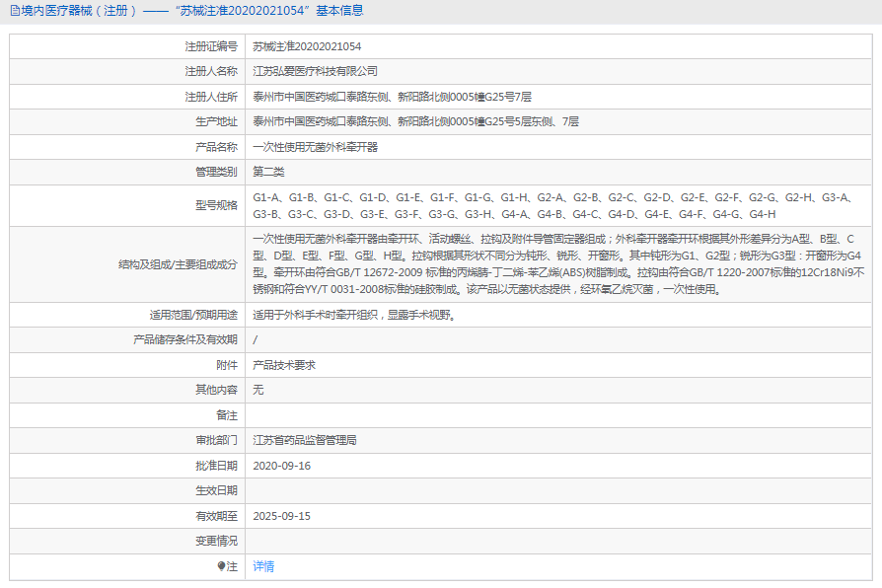Click the 其他内容 value 无

click(258, 390)
